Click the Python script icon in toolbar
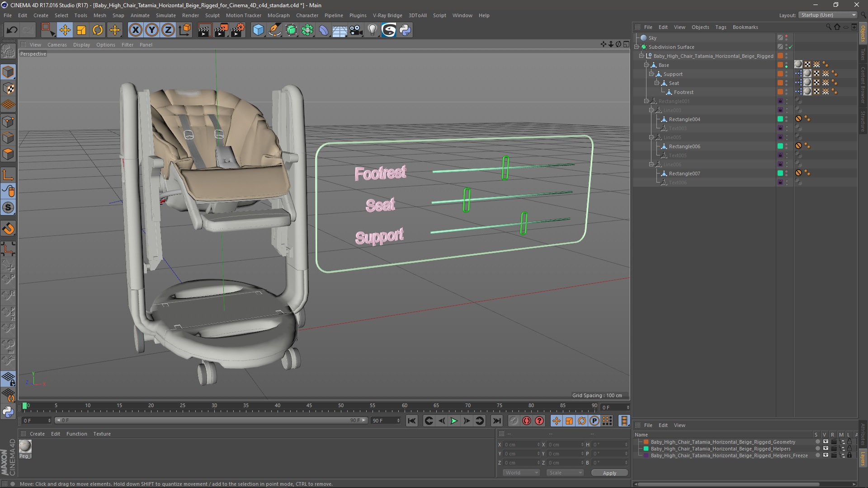Viewport: 868px width, 488px height. coord(405,30)
